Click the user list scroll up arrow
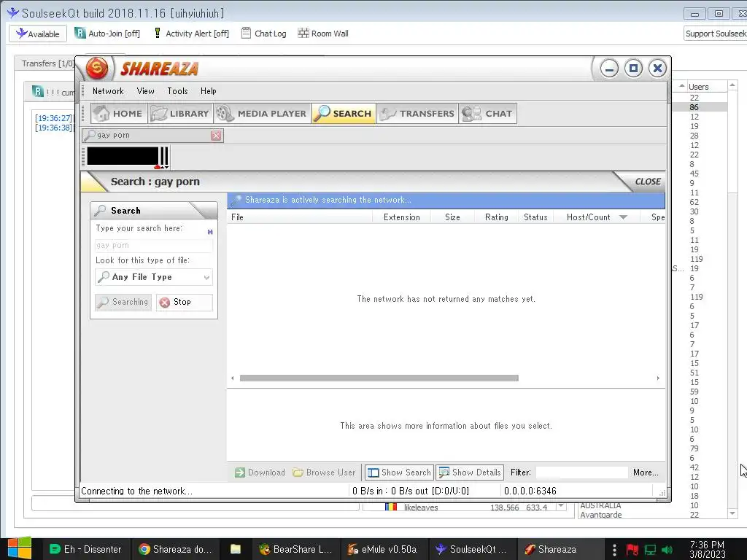 coord(732,85)
